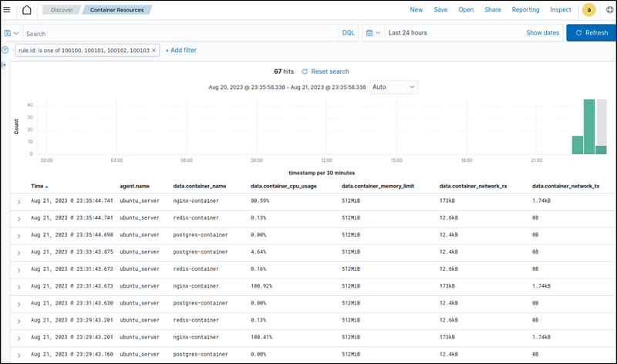
Task: Click the blue Refresh button
Action: point(591,33)
